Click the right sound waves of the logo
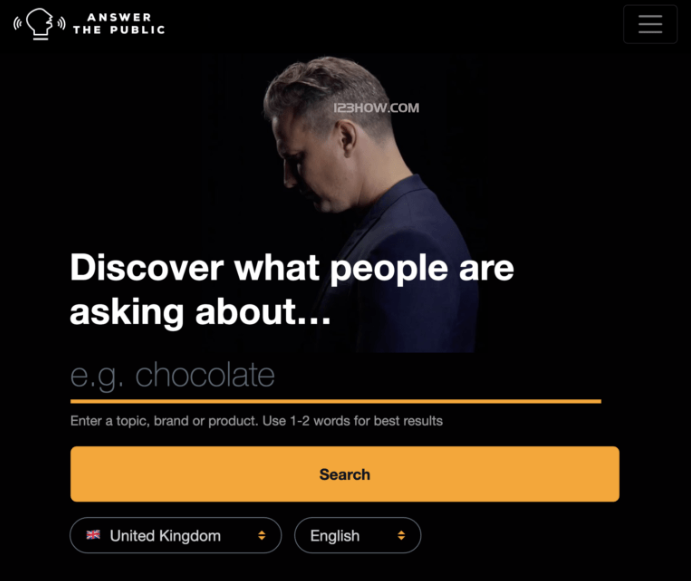The height and width of the screenshot is (581, 691). (61, 23)
